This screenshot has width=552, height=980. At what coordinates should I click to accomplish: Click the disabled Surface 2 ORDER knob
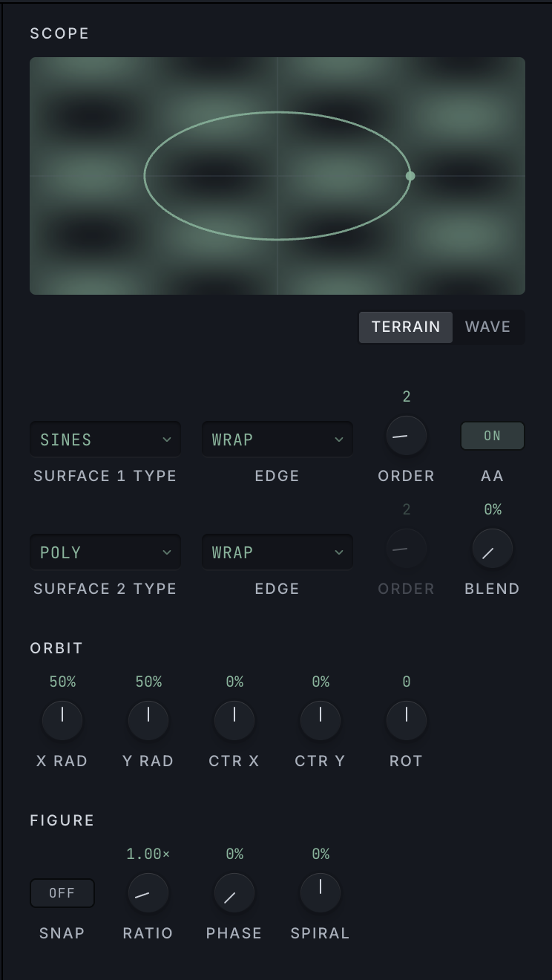pos(407,549)
